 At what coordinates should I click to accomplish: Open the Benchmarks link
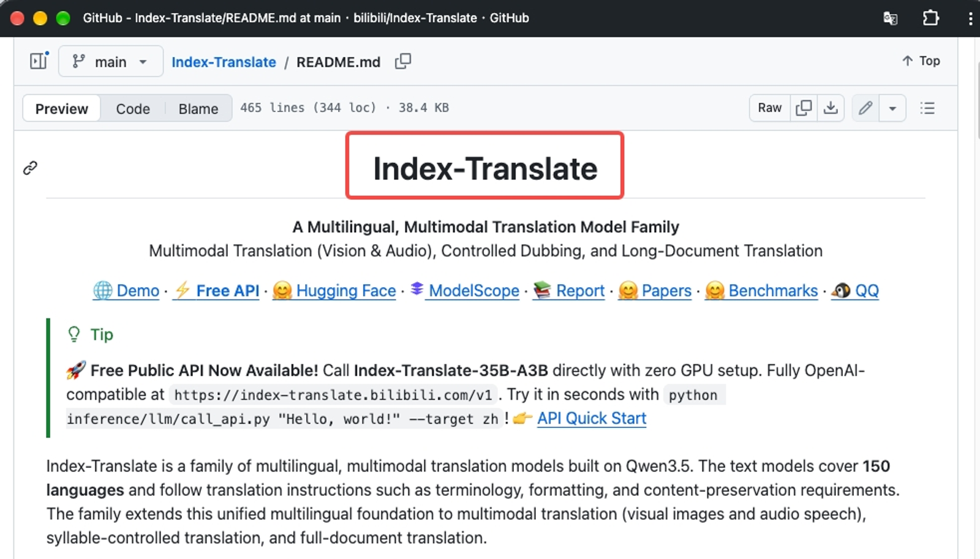[x=761, y=290]
